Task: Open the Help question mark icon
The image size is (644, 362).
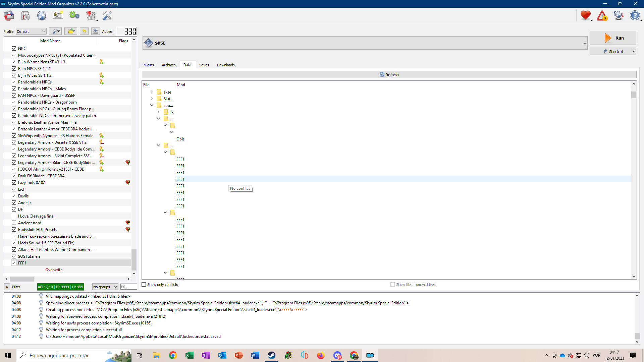Action: tap(635, 15)
